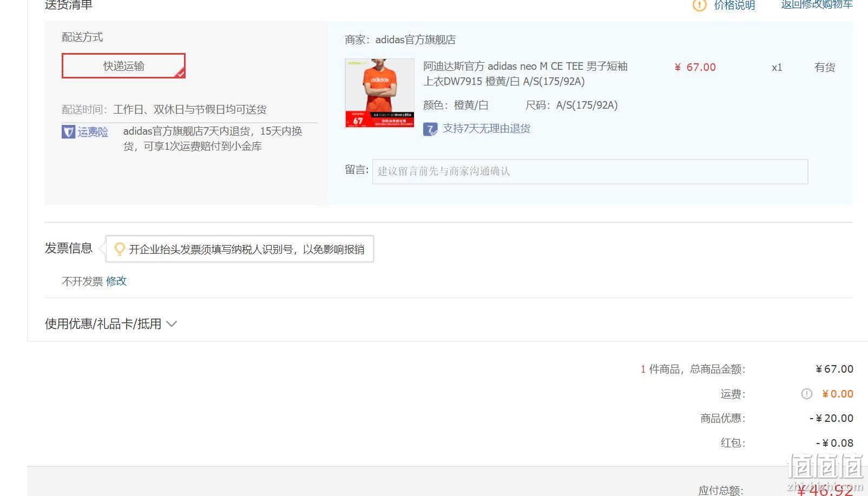
Task: Click the chevron next to 使用优惠/礼品卡/抵用
Action: [172, 324]
